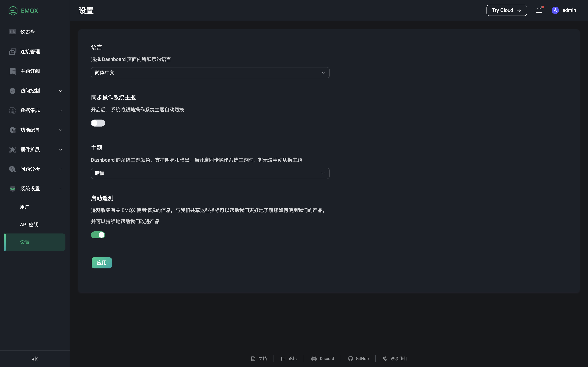Select the 数据集成 sidebar icon
The height and width of the screenshot is (367, 588).
click(13, 110)
